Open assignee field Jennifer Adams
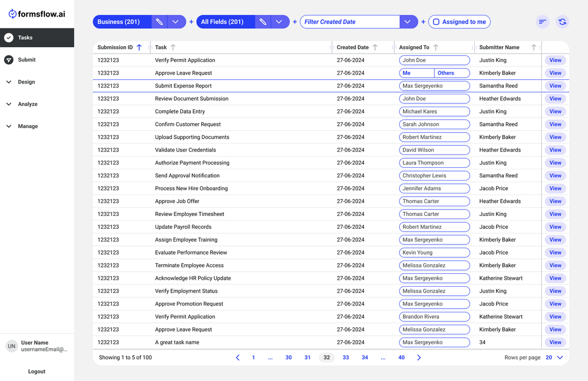 point(434,189)
